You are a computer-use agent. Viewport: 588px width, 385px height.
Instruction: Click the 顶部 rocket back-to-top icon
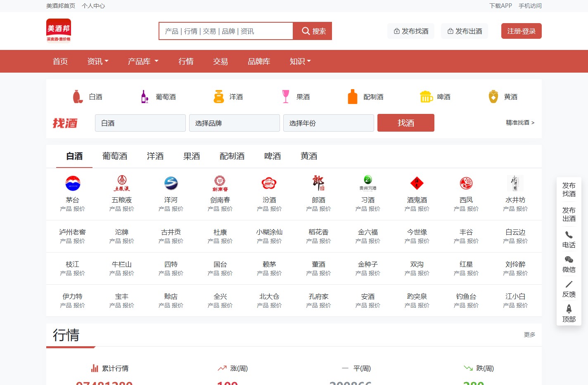coord(569,309)
